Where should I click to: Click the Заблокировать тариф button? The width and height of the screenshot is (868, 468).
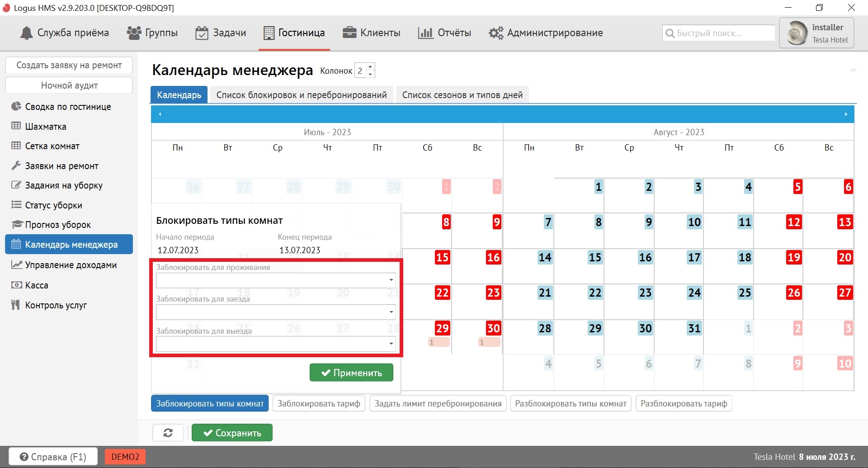pos(319,403)
